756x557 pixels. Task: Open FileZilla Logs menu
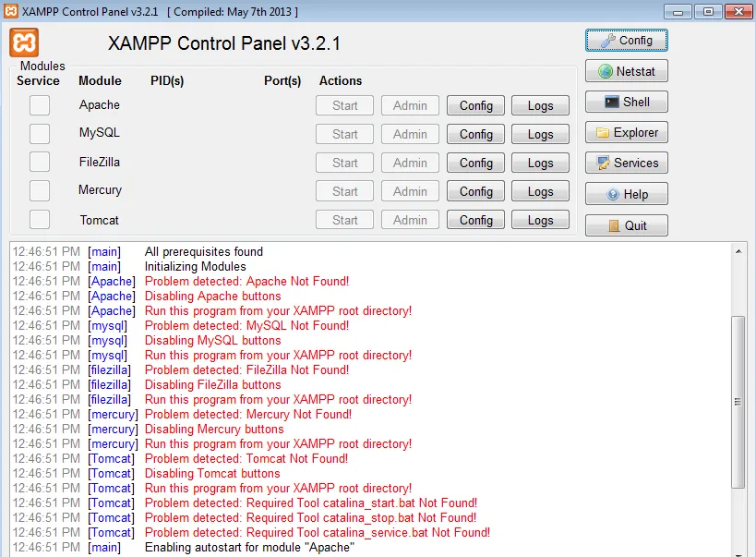pyautogui.click(x=541, y=163)
